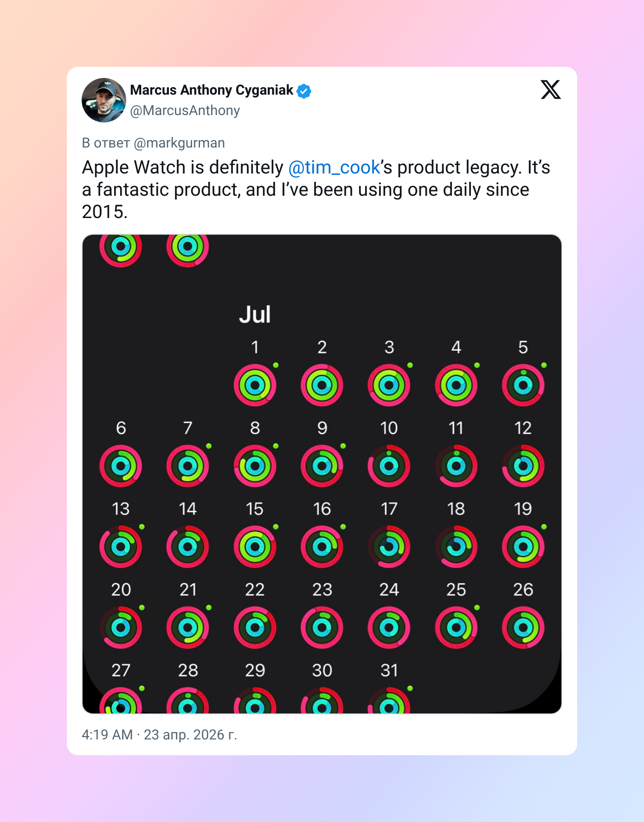Screen dimensions: 644x822
Task: Click the Jul month heading
Action: click(255, 315)
